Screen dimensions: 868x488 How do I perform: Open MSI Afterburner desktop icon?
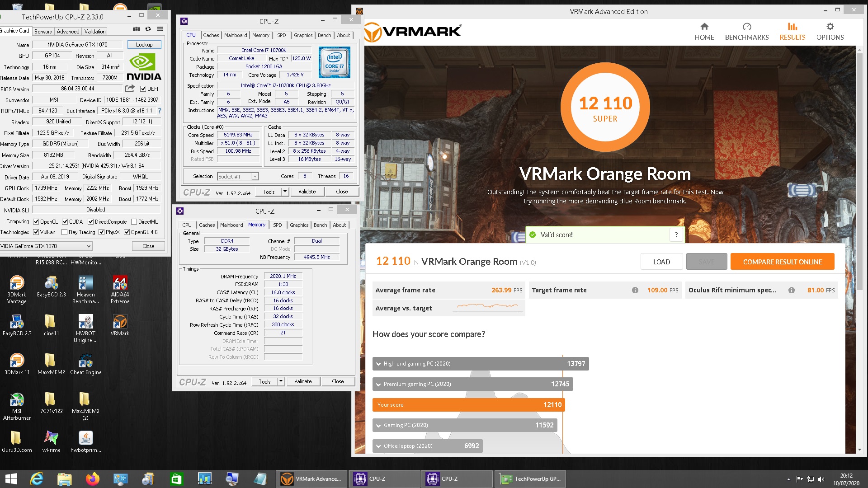pyautogui.click(x=17, y=406)
